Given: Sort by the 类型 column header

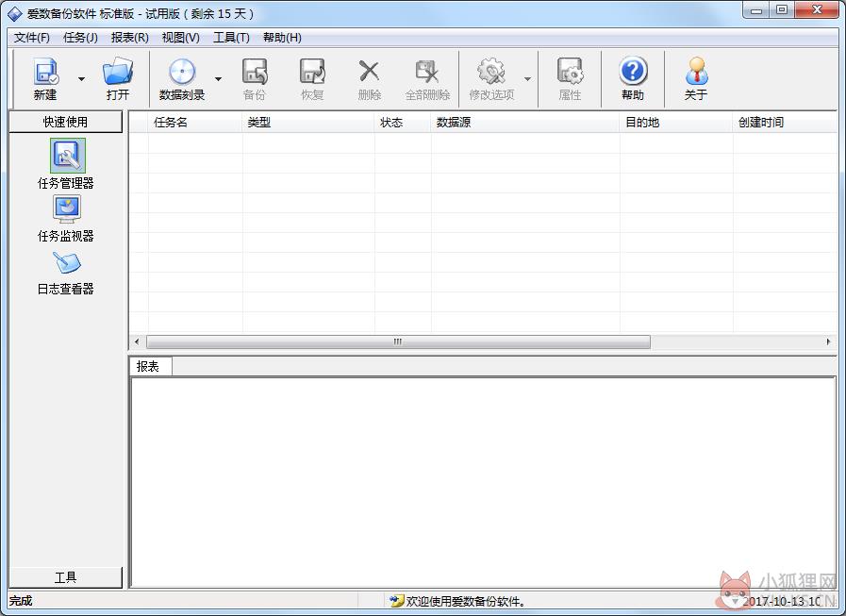Looking at the screenshot, I should coord(308,123).
